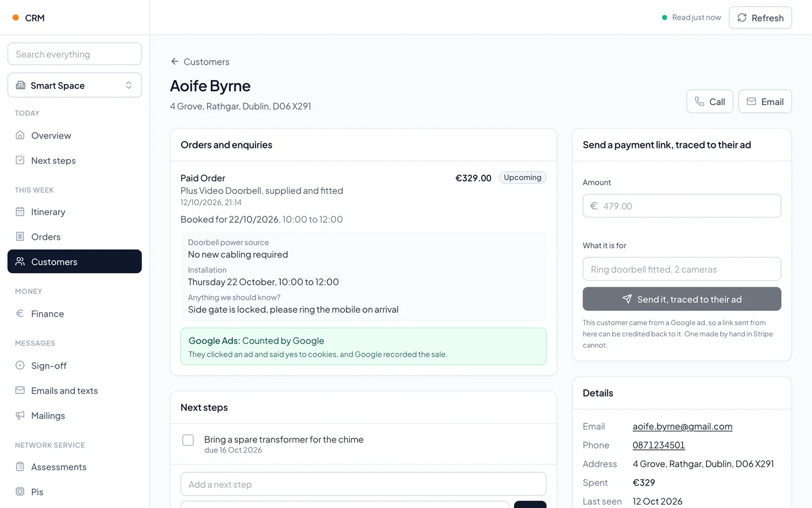Click the Itinerary calendar icon
Viewport: 812px width, 508px height.
[x=20, y=212]
